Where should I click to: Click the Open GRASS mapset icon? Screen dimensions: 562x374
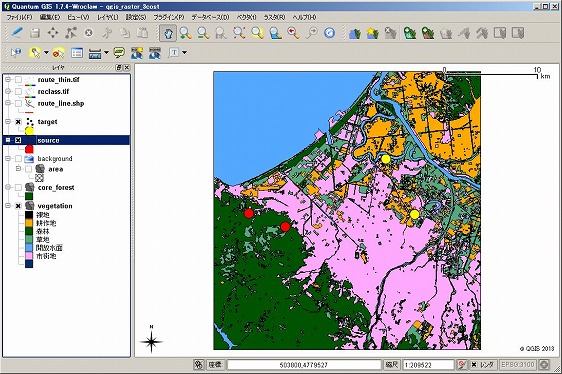(354, 33)
